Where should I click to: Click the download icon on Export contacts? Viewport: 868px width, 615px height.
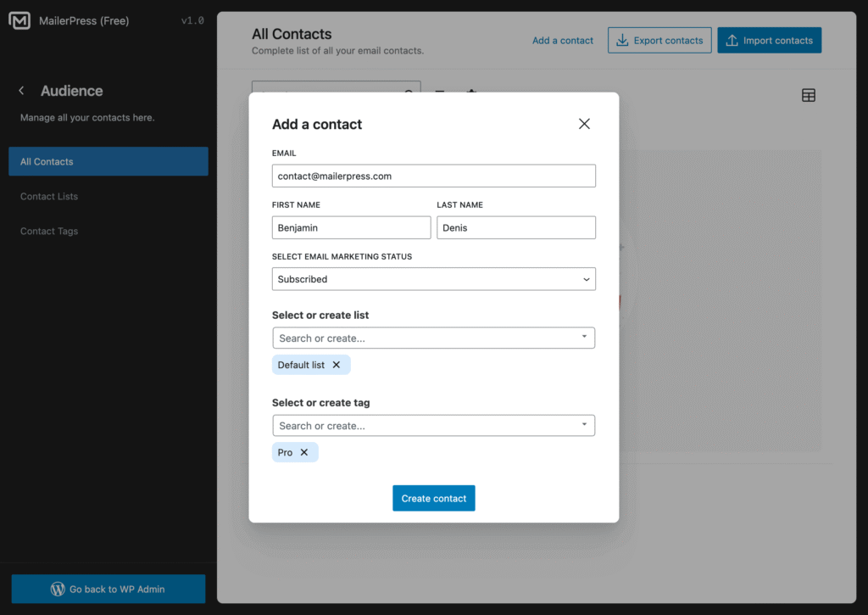click(x=622, y=40)
